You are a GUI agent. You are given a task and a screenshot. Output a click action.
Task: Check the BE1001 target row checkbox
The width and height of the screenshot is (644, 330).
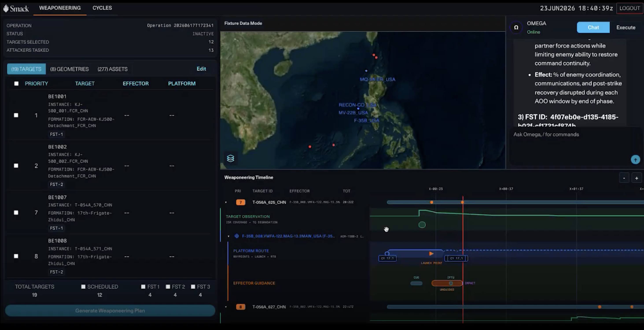click(x=16, y=115)
